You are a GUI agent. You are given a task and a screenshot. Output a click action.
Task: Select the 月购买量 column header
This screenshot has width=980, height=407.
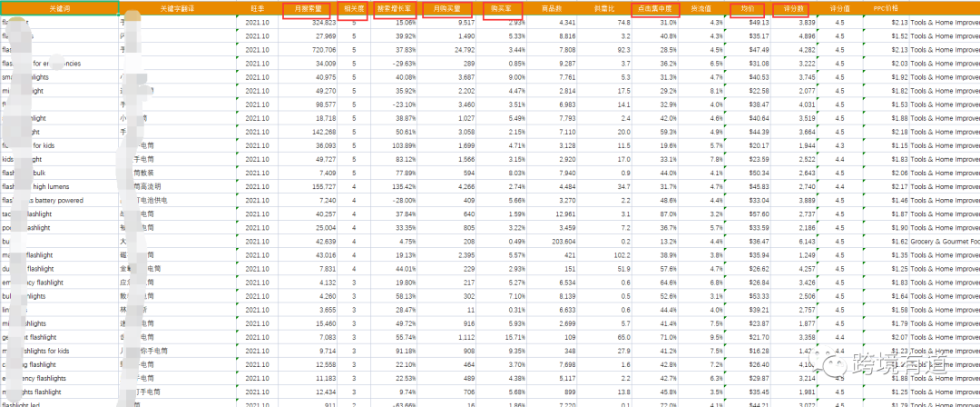point(447,9)
